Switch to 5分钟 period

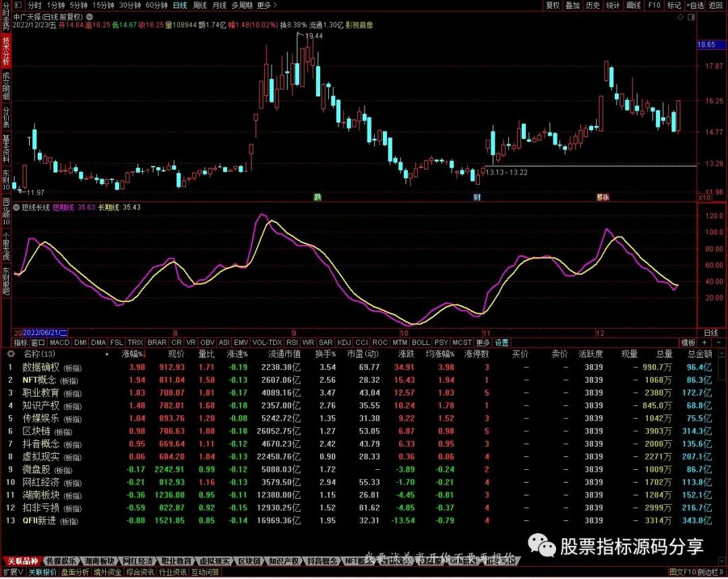point(78,5)
